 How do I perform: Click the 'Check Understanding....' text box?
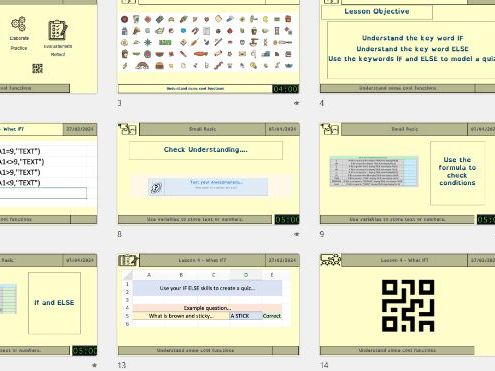206,150
